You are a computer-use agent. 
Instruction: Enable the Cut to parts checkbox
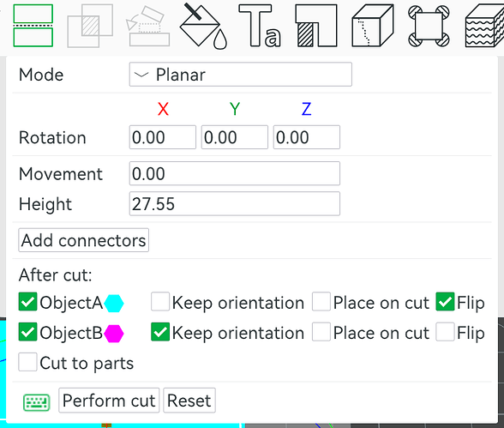[x=27, y=363]
